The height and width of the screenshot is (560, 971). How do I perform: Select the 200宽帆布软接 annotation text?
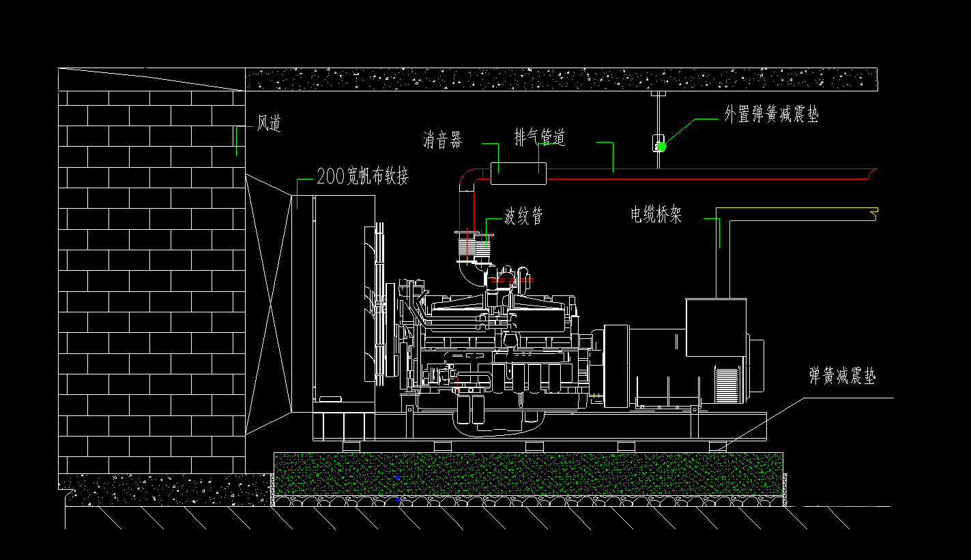coord(362,177)
